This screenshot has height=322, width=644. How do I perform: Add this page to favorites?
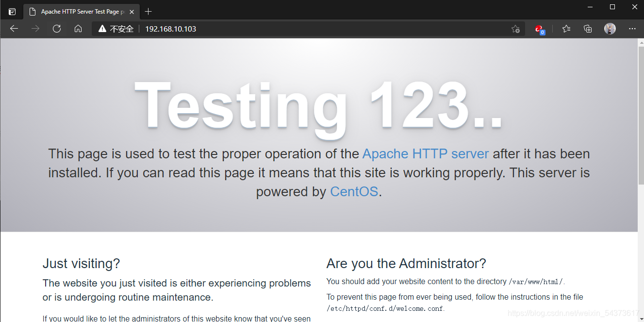(515, 29)
